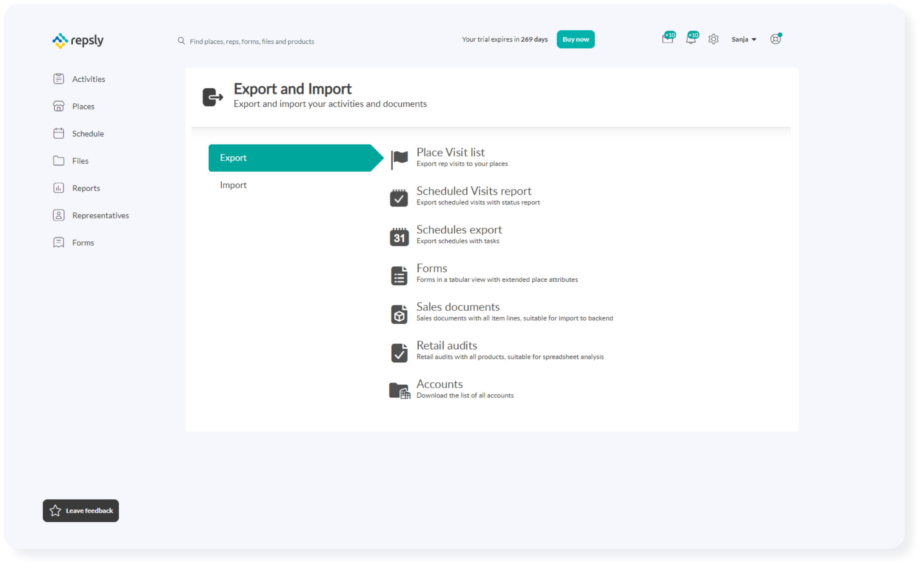The image size is (924, 568).
Task: Select the Retail audits export icon
Action: (399, 350)
